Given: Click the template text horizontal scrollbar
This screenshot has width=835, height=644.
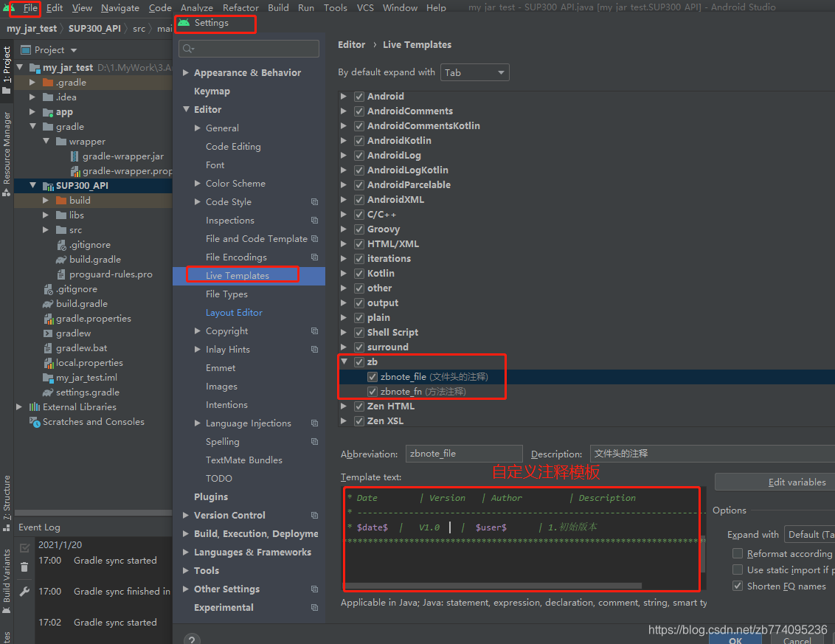Looking at the screenshot, I should 493,586.
